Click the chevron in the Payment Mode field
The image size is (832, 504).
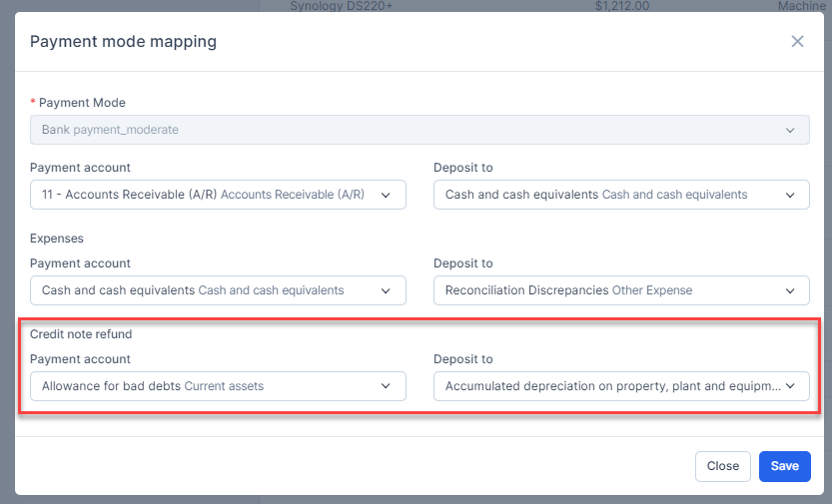[790, 130]
